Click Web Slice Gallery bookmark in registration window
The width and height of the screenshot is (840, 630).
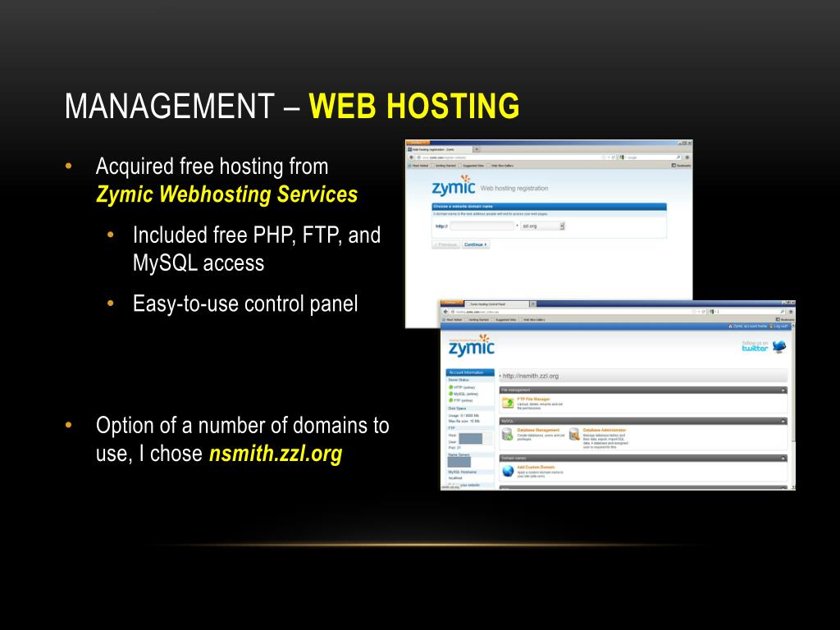pyautogui.click(x=500, y=166)
